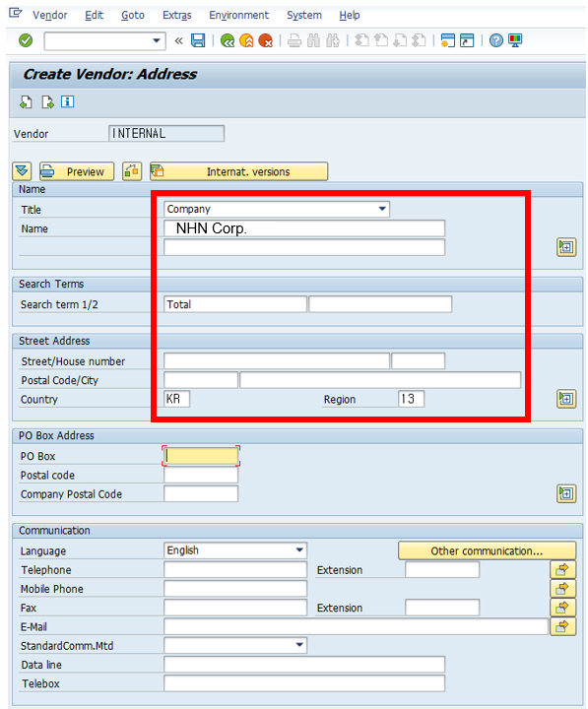
Task: Click the Create New Session icon
Action: pos(448,40)
